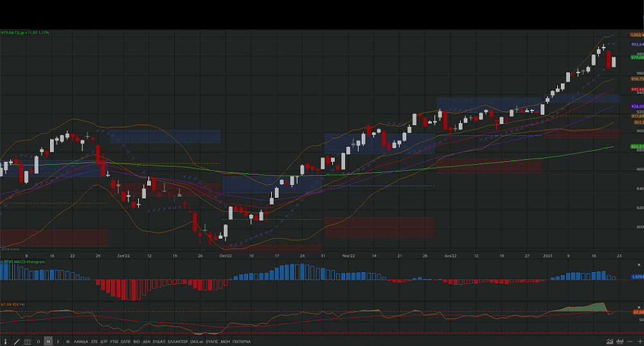Click the RSI(14) indicator label
The image size is (644, 346).
(13, 304)
